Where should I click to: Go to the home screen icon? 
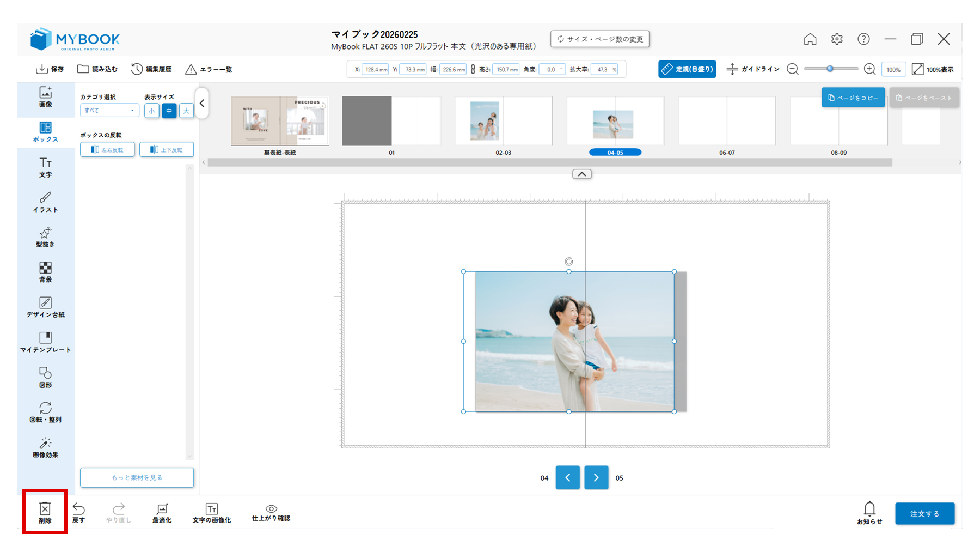(x=810, y=39)
